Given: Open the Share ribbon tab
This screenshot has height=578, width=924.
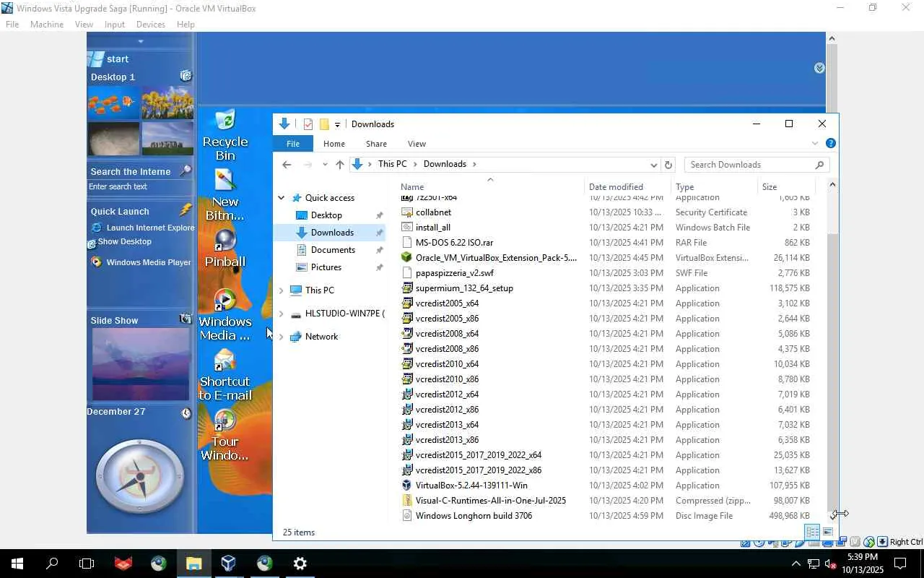Looking at the screenshot, I should (x=376, y=144).
